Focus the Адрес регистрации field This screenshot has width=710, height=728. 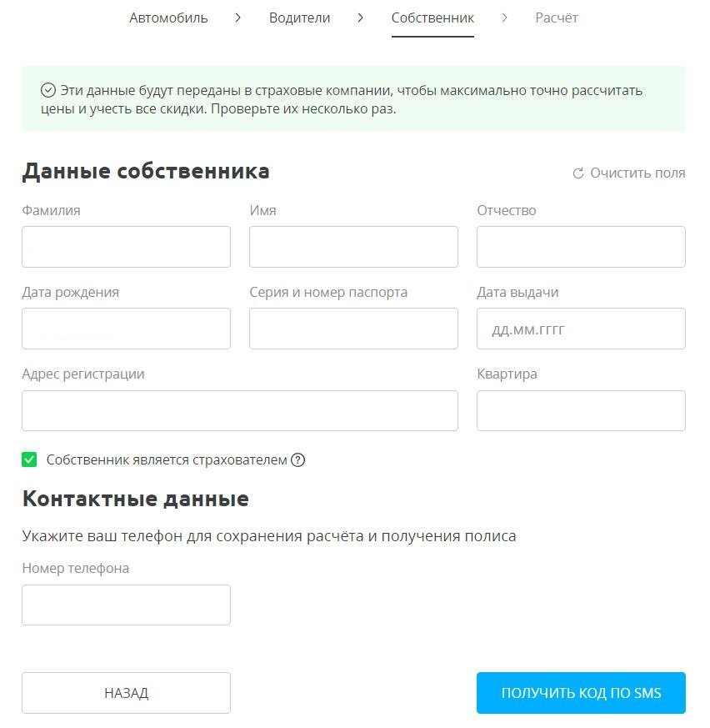click(240, 410)
